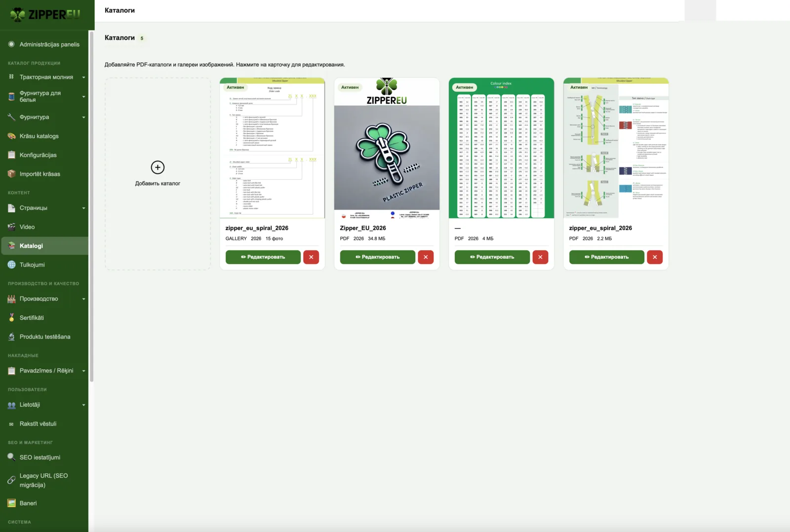Screen dimensions: 790x532
Task: Open the Zipper_EU_2026 cover thumbnail
Action: click(387, 148)
